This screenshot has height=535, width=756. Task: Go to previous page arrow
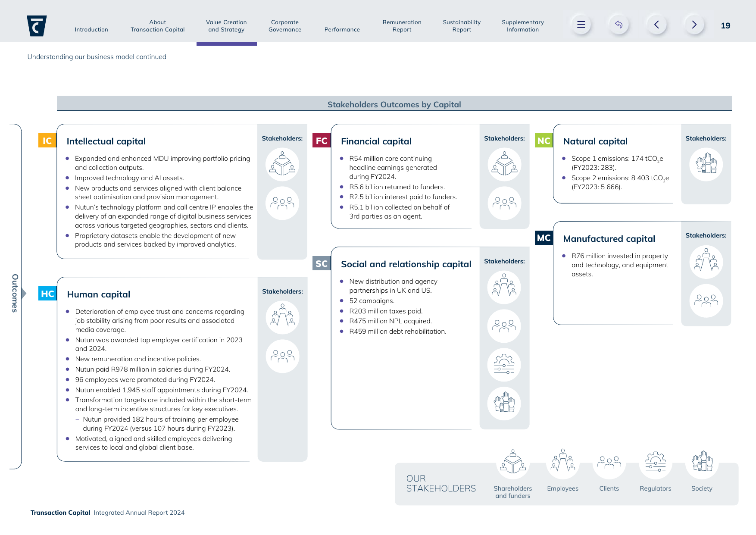(x=656, y=25)
